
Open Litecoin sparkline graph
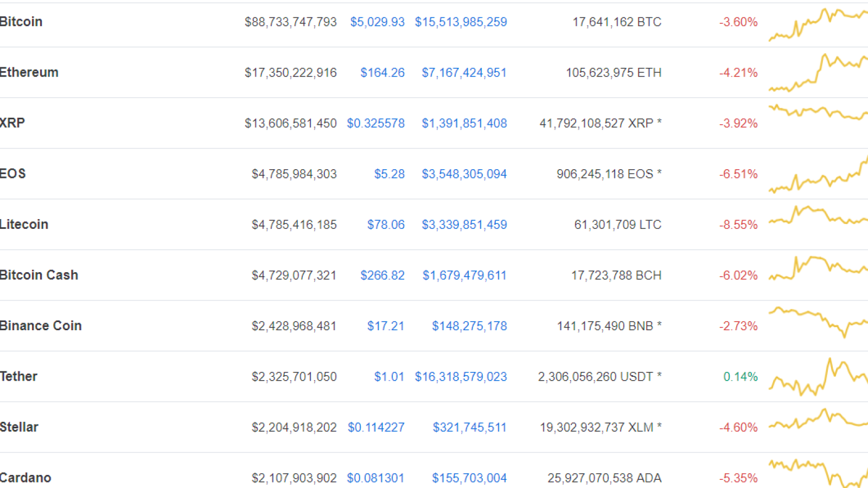[818, 215]
